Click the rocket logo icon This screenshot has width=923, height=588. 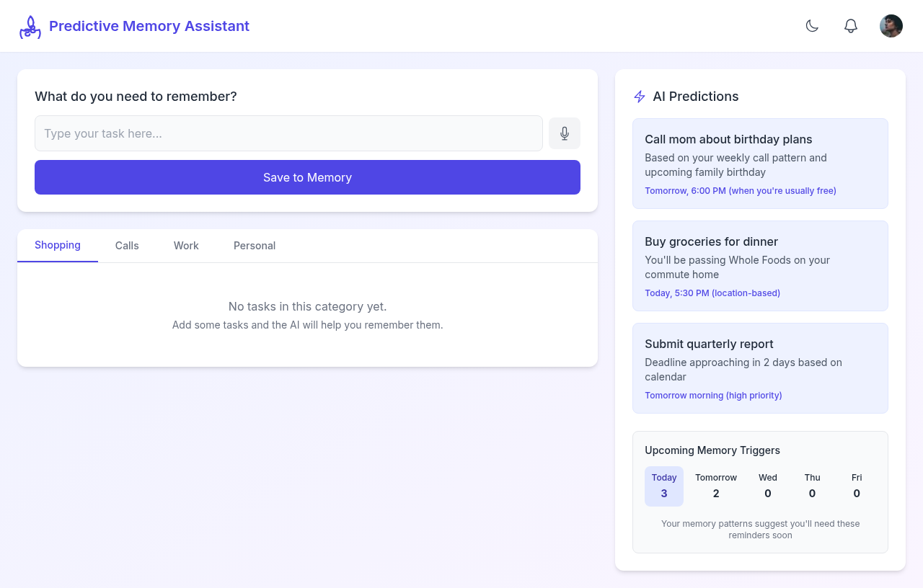(x=30, y=26)
